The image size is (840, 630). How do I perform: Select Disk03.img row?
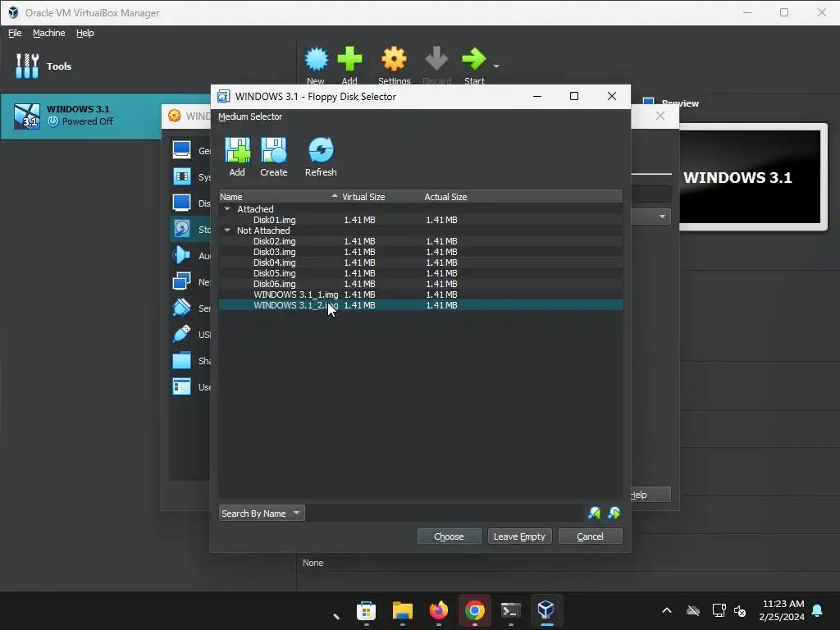tap(421, 252)
